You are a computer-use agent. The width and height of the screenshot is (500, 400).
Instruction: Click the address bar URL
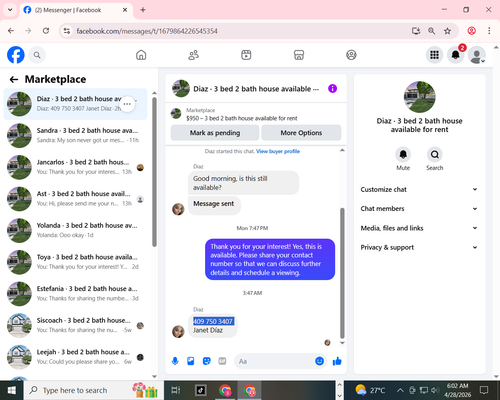click(x=147, y=31)
